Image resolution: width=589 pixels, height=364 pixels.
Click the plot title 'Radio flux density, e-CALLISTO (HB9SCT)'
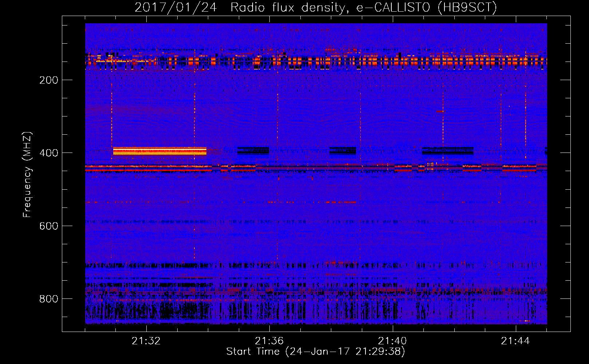coord(364,7)
